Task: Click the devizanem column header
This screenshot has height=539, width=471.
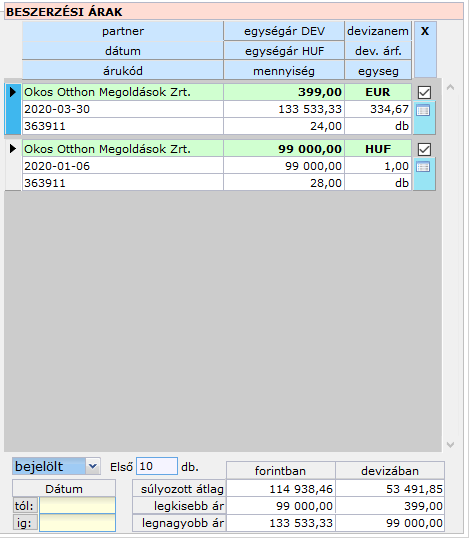Action: (378, 31)
